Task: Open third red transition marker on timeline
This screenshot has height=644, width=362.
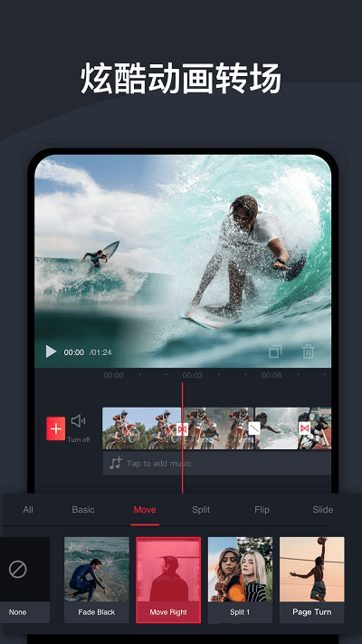Action: click(304, 428)
